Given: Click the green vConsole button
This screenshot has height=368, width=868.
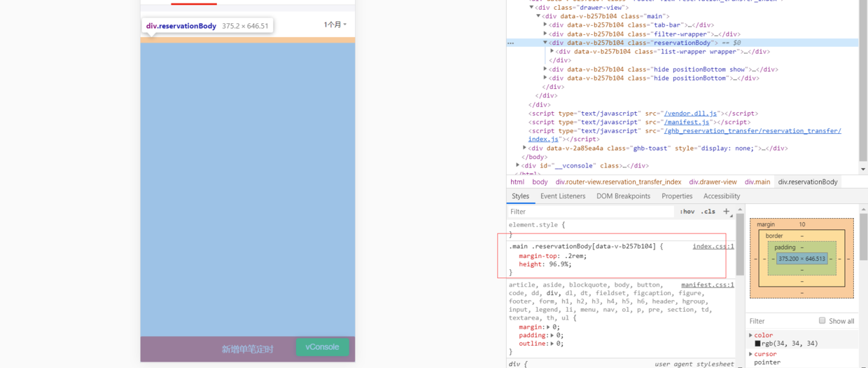Looking at the screenshot, I should coord(322,347).
